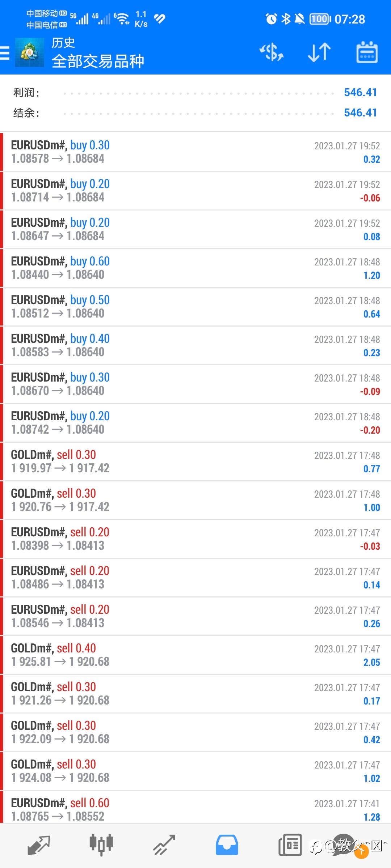Viewport: 391px width, 868px height.
Task: Open GOLDm# sell 0.30 trade at 1 919.97
Action: (195, 461)
